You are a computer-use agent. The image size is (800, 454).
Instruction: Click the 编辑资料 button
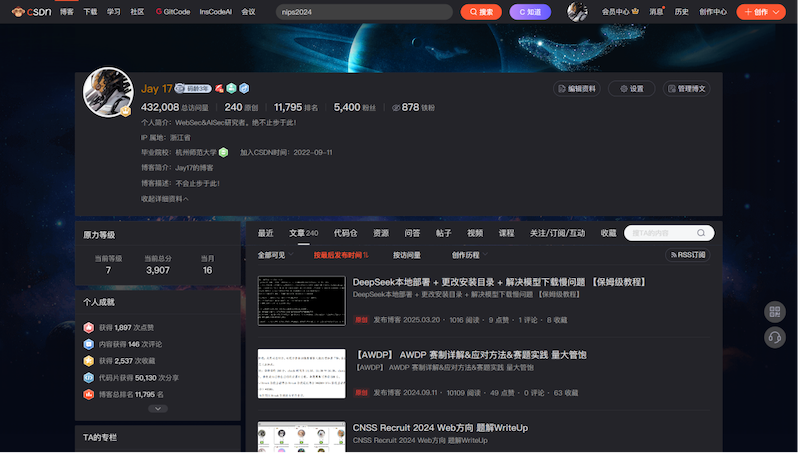(x=576, y=88)
